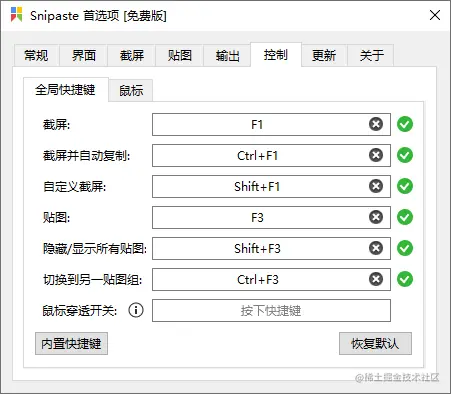Show info for 鼠标穿透开关
Viewport: 451px width, 394px height.
click(136, 310)
